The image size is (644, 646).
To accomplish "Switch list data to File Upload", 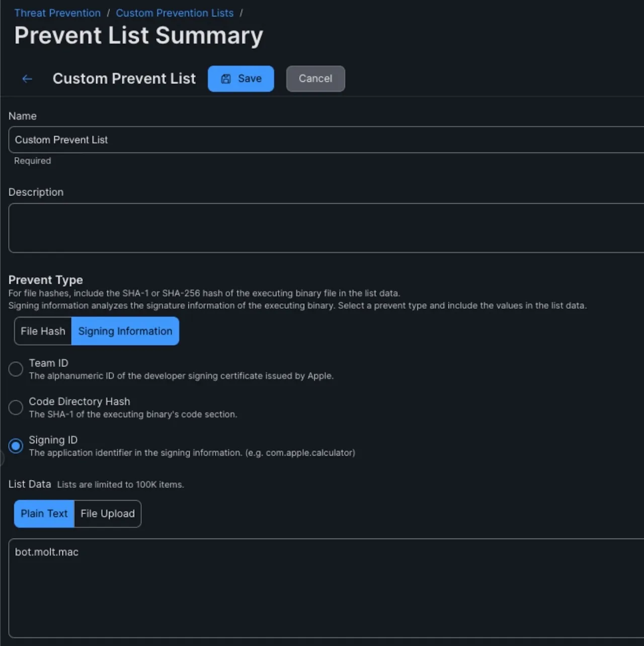I will point(108,514).
